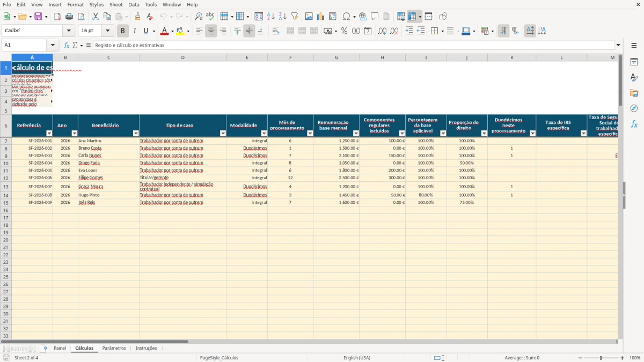
Task: Toggle Align Left
Action: point(199,31)
